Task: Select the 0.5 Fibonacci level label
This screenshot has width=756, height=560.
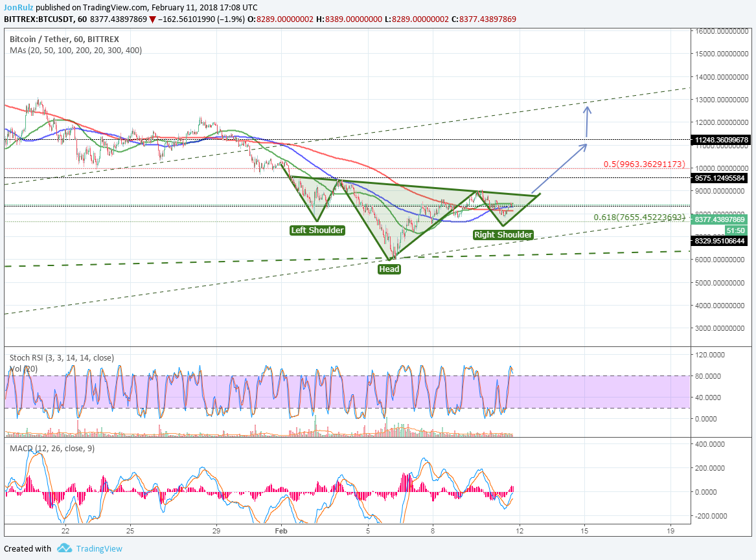Action: click(x=644, y=164)
